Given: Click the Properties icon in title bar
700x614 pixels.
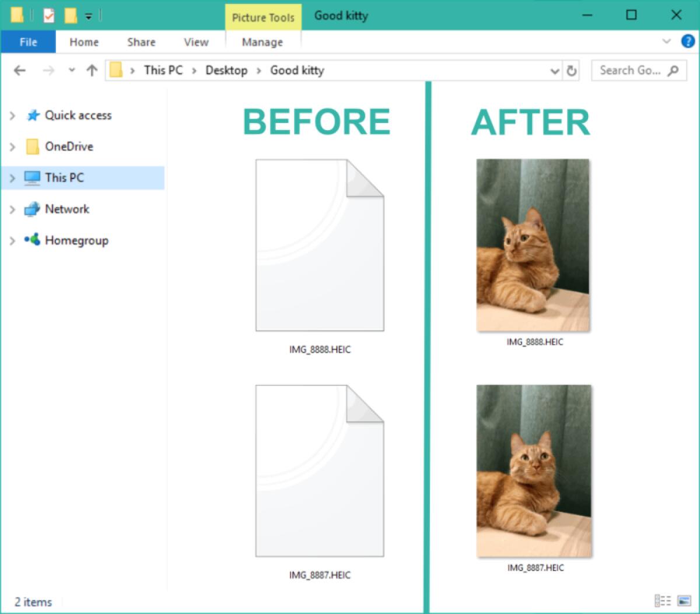Looking at the screenshot, I should [49, 16].
